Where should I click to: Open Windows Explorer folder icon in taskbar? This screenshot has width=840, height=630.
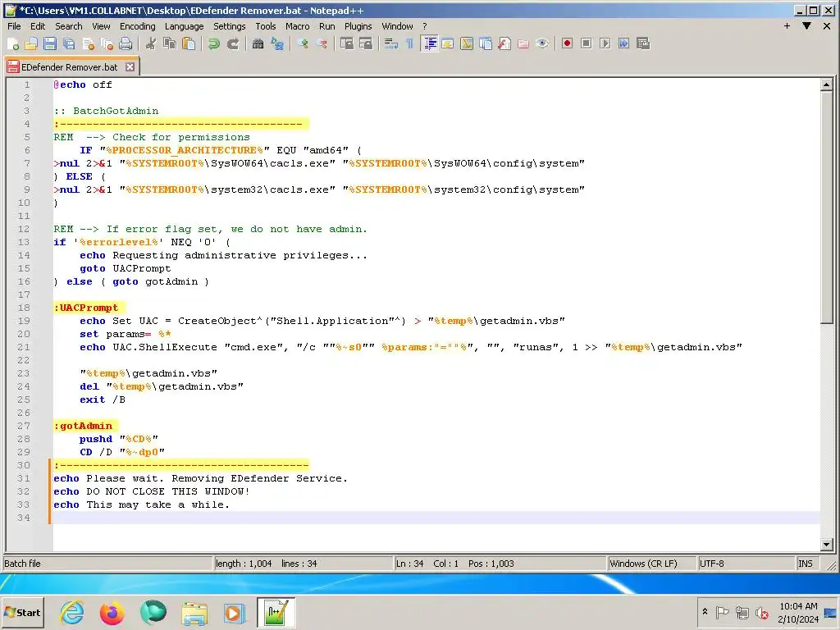click(194, 612)
